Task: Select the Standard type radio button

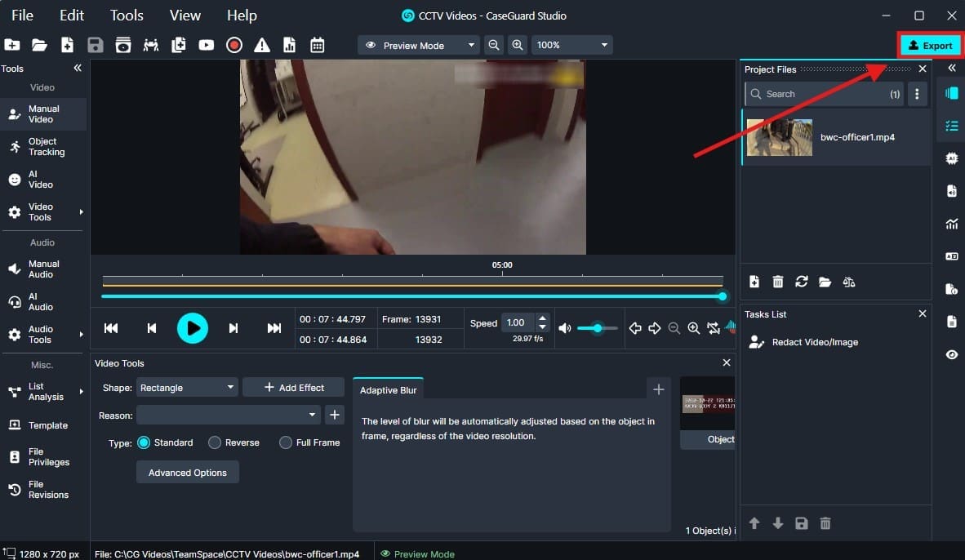Action: tap(144, 442)
